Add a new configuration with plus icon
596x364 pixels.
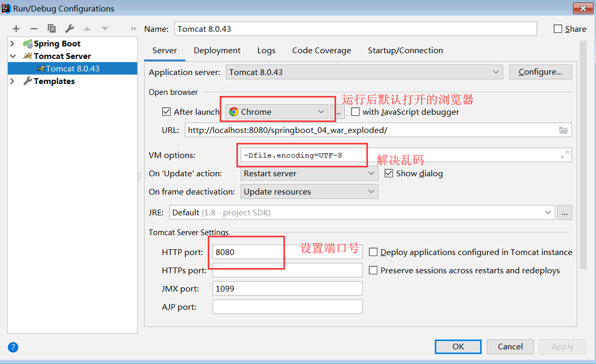coord(16,29)
